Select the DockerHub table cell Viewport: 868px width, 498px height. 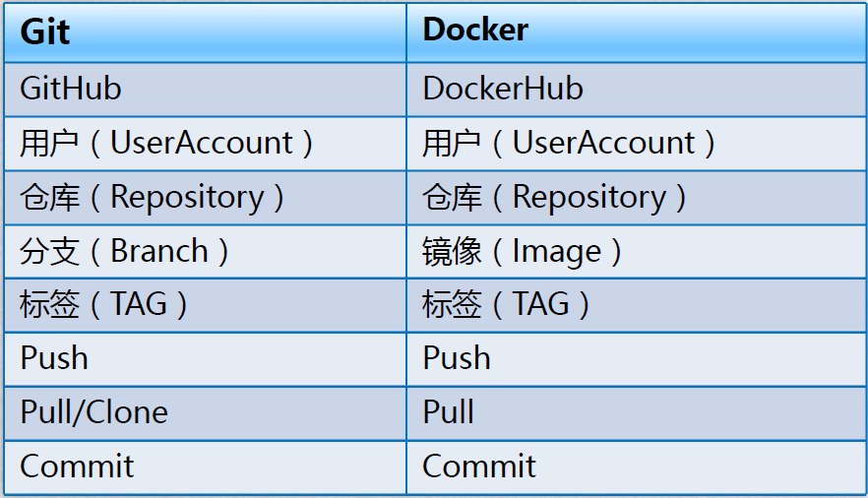point(503,89)
